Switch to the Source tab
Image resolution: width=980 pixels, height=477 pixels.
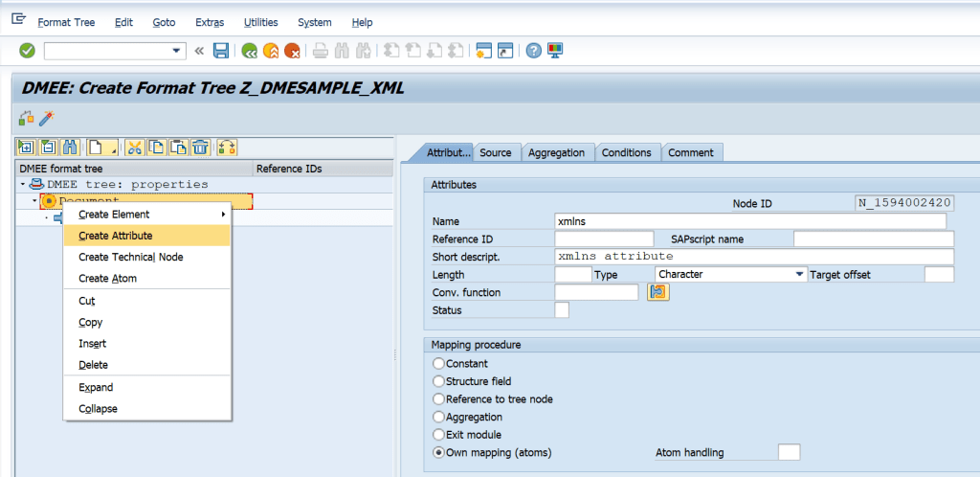496,152
